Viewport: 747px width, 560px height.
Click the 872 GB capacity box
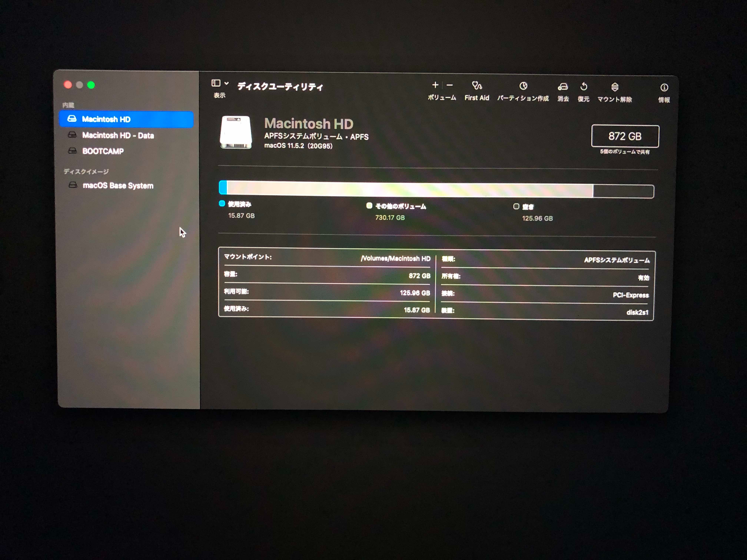point(625,136)
